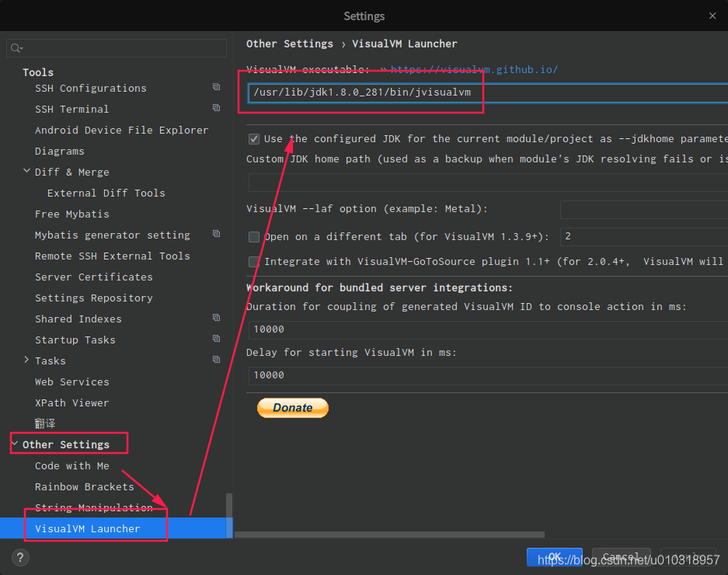Click the Delay for starting VisualVM field
This screenshot has height=575, width=728.
(x=488, y=376)
